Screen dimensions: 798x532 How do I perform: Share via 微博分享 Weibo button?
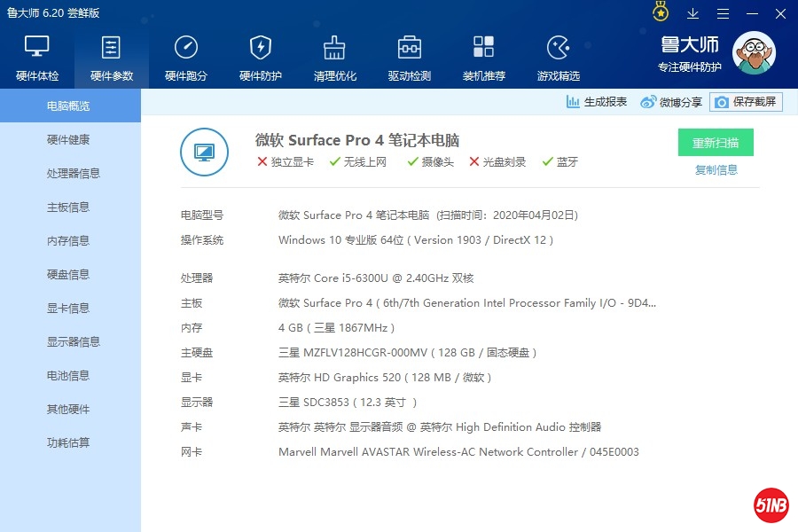[x=671, y=103]
